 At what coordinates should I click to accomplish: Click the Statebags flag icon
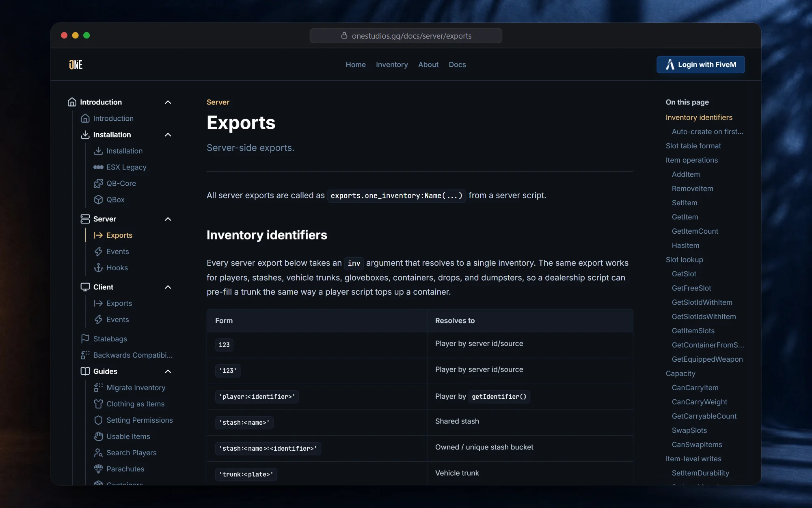tap(85, 339)
